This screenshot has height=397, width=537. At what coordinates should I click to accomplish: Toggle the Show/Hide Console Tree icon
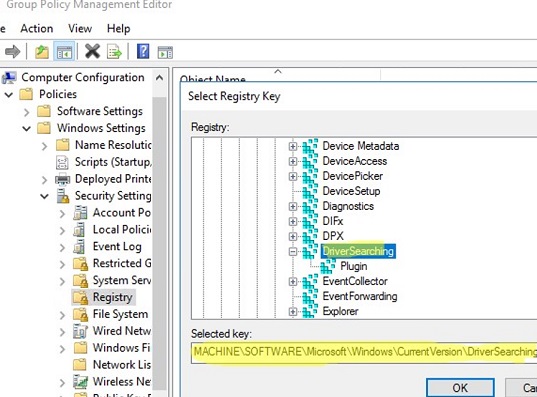64,52
